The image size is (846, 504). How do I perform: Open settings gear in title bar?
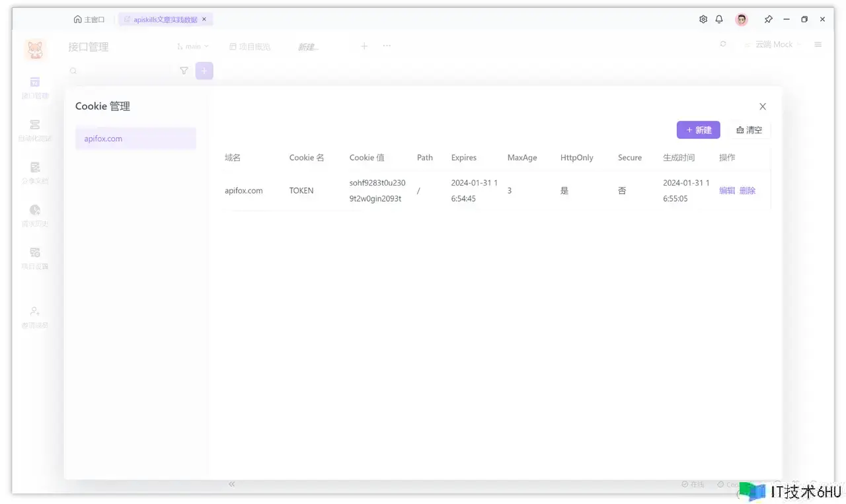(x=703, y=19)
